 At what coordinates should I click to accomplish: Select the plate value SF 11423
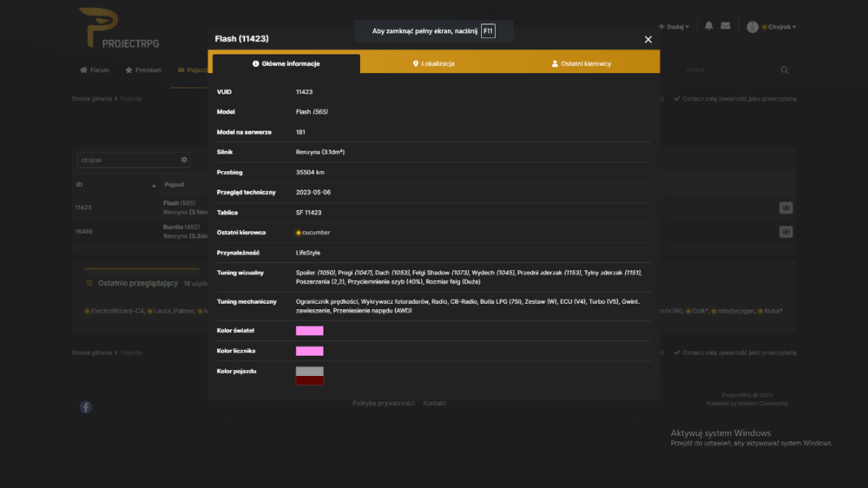[308, 213]
